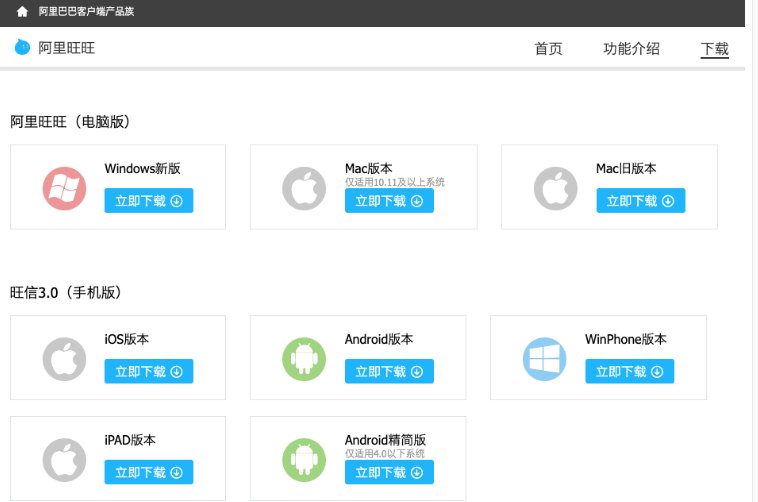Click the 阿里旺旺（电脑版） section heading
The width and height of the screenshot is (758, 502).
click(70, 121)
